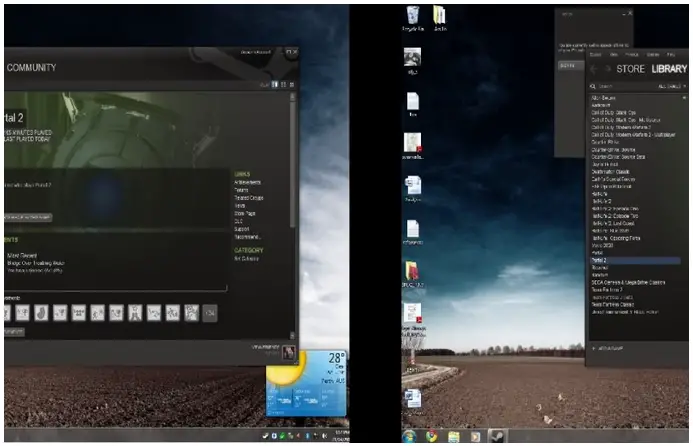Open the folder icon beside Recycle Bin

[x=439, y=19]
